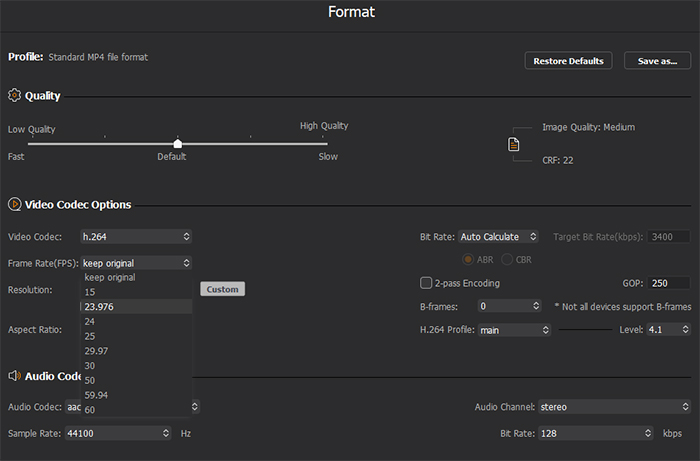Click the Target Bit Rate input field
The image size is (700, 461).
pyautogui.click(x=669, y=237)
